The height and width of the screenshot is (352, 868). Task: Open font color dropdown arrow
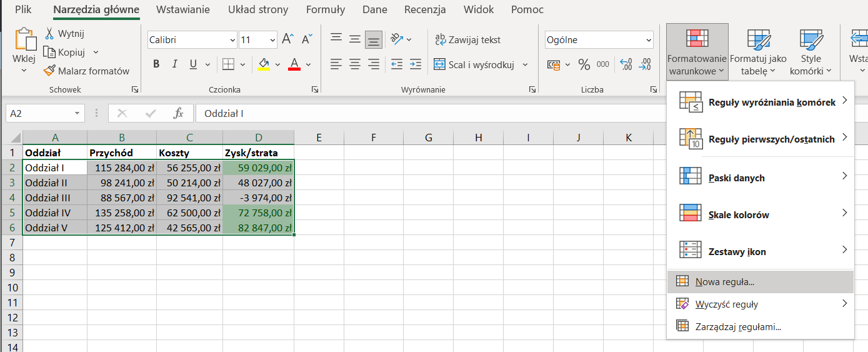308,64
